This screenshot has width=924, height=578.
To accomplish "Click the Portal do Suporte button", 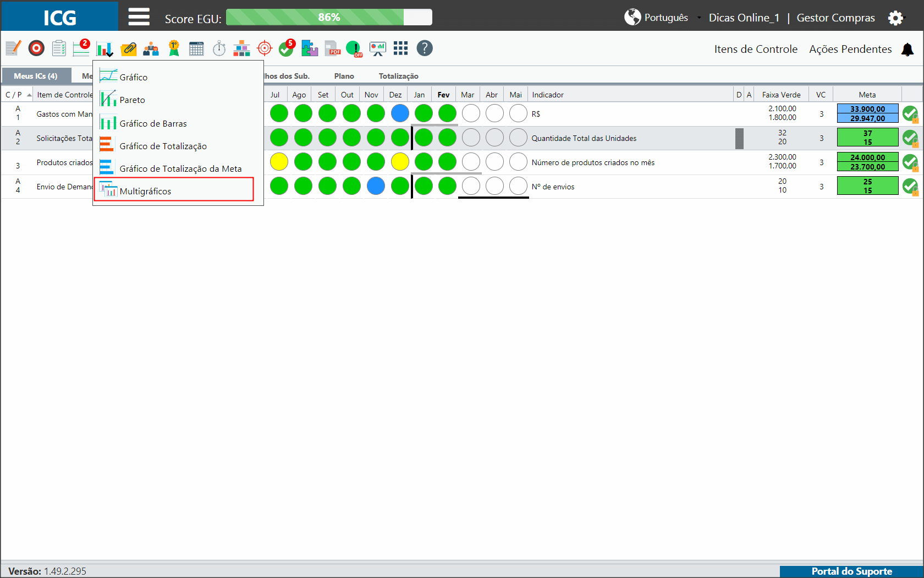I will coord(851,571).
